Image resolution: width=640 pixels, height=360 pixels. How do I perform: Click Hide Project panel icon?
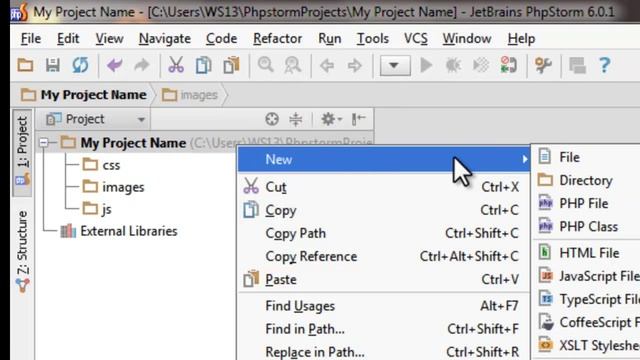pyautogui.click(x=358, y=119)
